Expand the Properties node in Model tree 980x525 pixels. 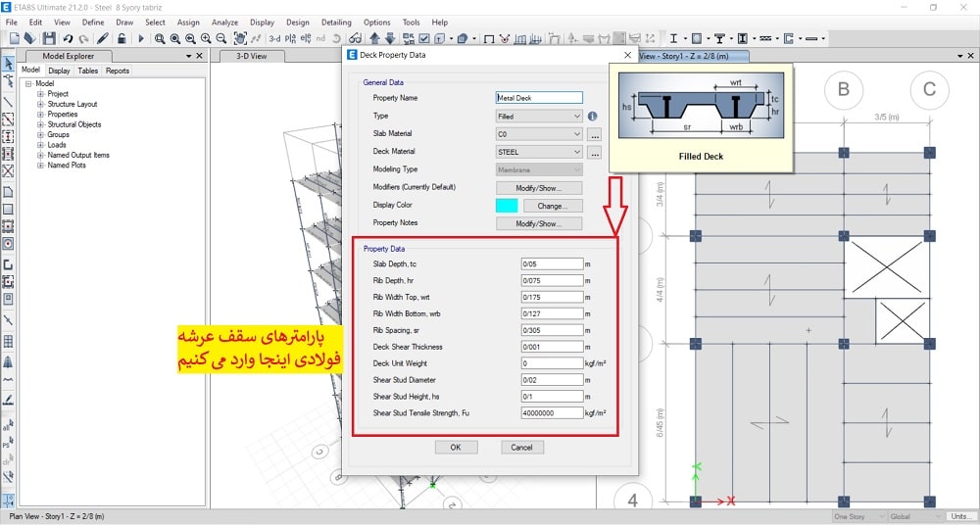tap(41, 115)
